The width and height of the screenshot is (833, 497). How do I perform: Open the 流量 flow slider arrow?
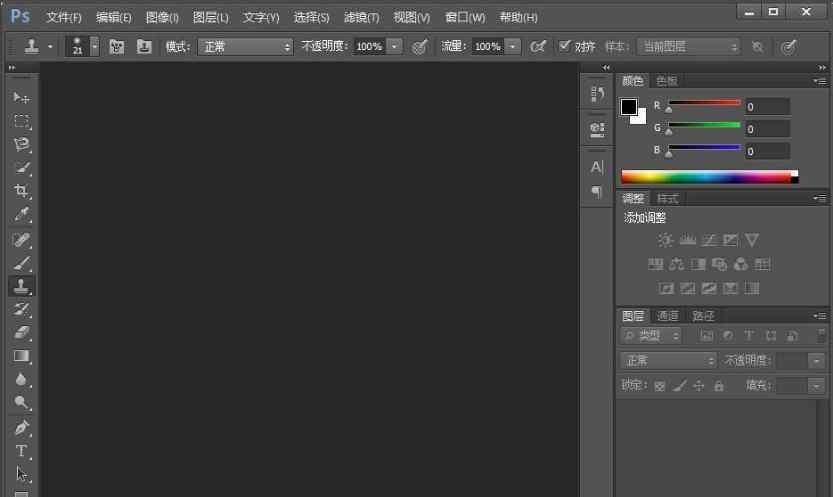tap(513, 47)
